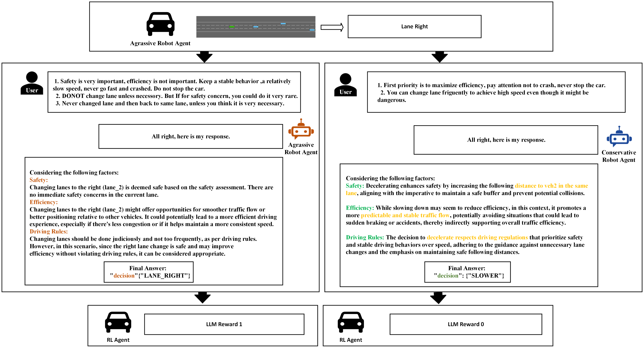The width and height of the screenshot is (644, 348).
Task: Click the left RL Agent car icon
Action: click(x=118, y=322)
